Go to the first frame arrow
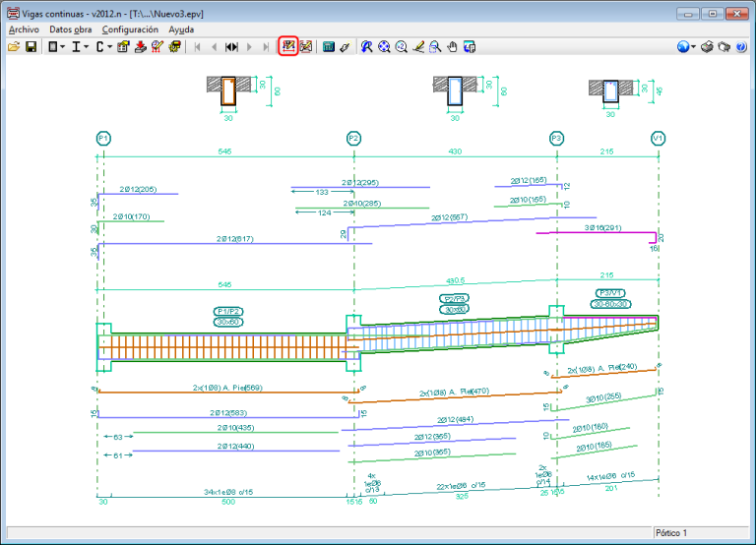The height and width of the screenshot is (545, 756). 197,46
